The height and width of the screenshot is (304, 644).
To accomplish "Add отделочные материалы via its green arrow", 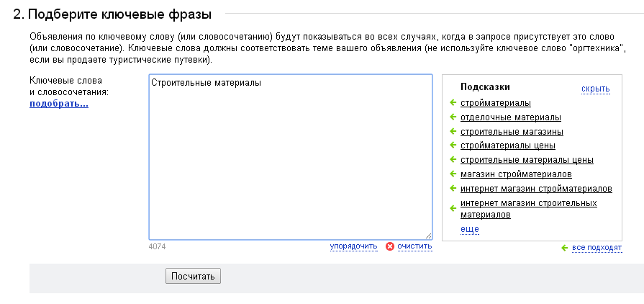I will (x=453, y=117).
